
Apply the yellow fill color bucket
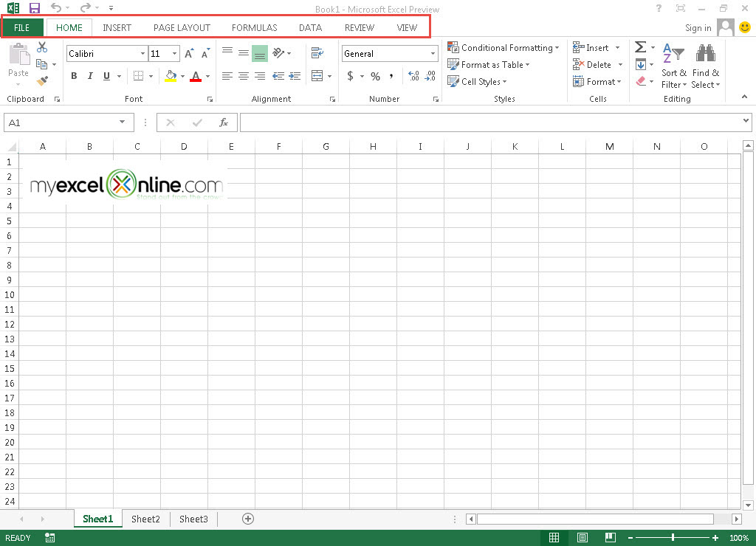point(171,76)
